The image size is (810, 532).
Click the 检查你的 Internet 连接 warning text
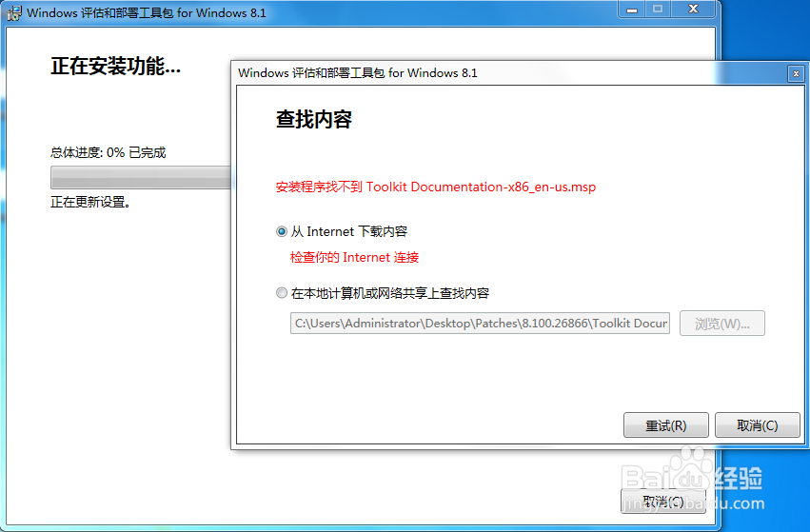(354, 257)
